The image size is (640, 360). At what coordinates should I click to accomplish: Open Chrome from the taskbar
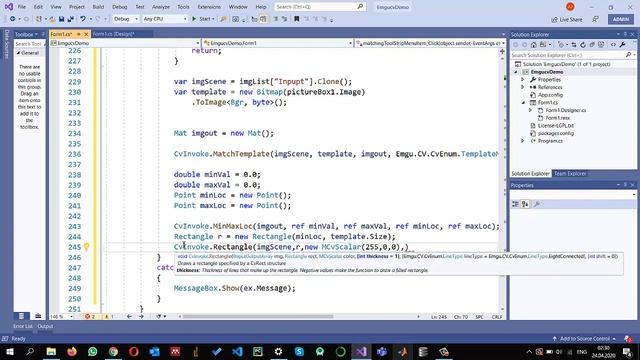[113, 351]
